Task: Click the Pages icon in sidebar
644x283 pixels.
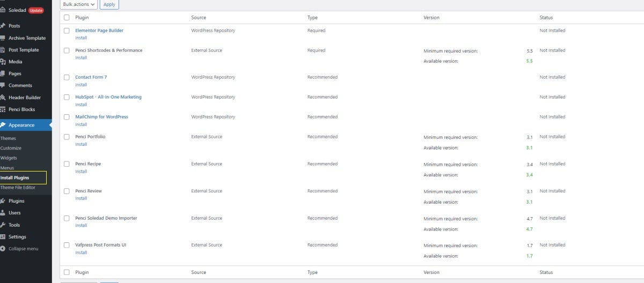Action: coord(3,73)
